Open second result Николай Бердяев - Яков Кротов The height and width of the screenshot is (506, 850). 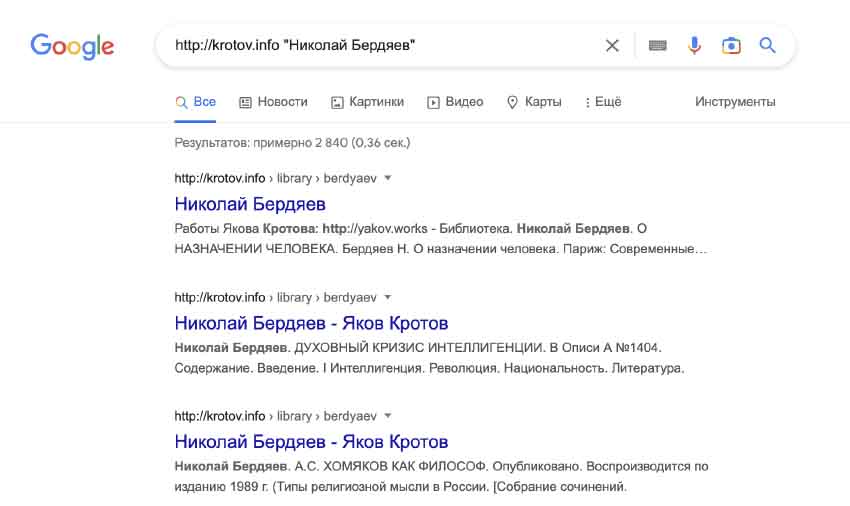click(x=311, y=323)
